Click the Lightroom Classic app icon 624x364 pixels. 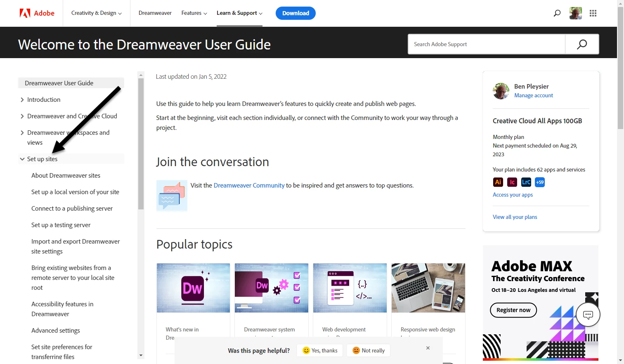(526, 182)
